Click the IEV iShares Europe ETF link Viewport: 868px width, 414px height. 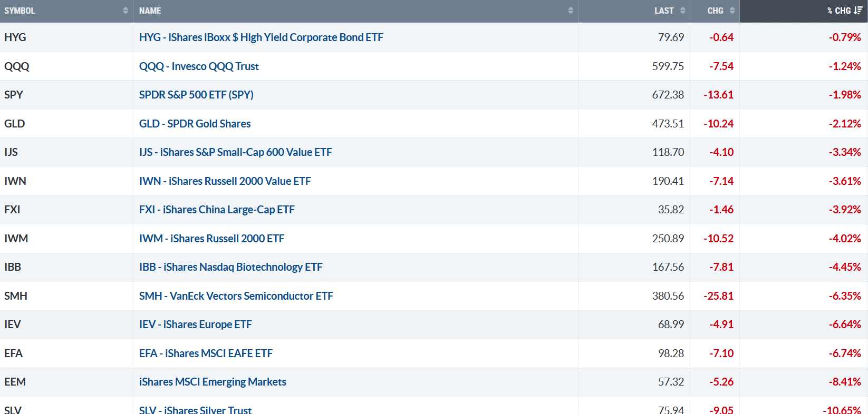click(x=195, y=324)
